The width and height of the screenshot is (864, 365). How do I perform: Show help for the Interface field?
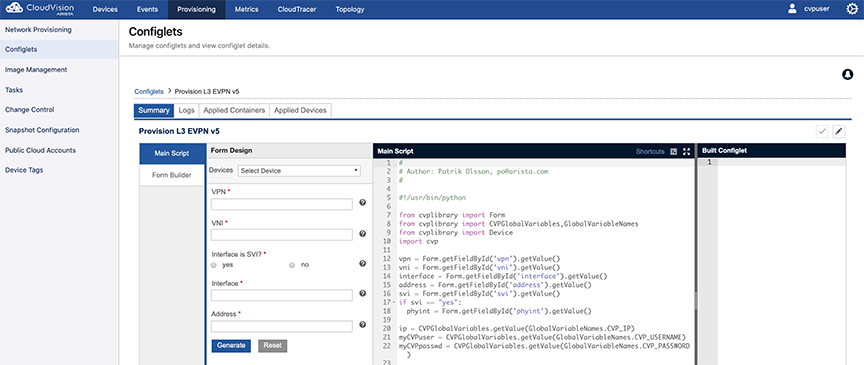(363, 294)
